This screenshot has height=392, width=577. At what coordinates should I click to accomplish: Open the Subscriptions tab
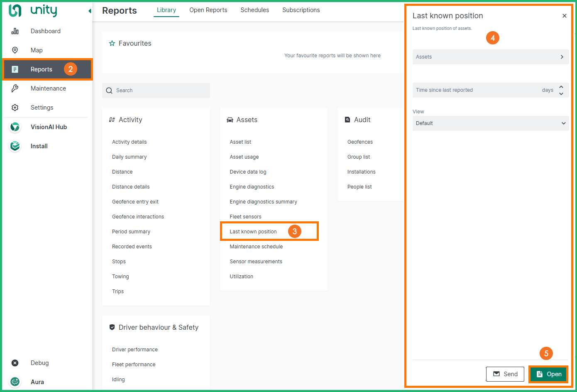pos(301,10)
